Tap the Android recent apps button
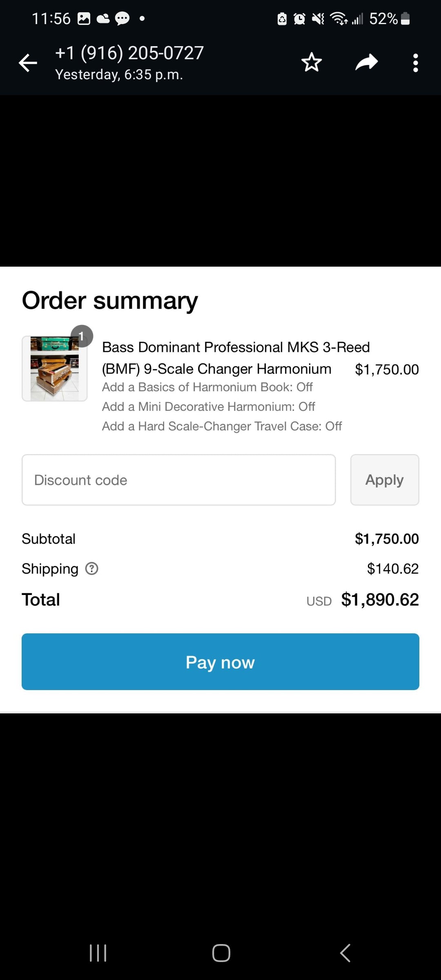Viewport: 441px width, 980px height. coord(98,953)
